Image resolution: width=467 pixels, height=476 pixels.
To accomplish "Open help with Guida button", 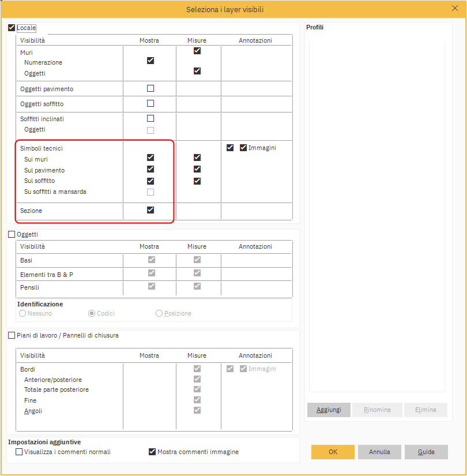I will point(426,452).
